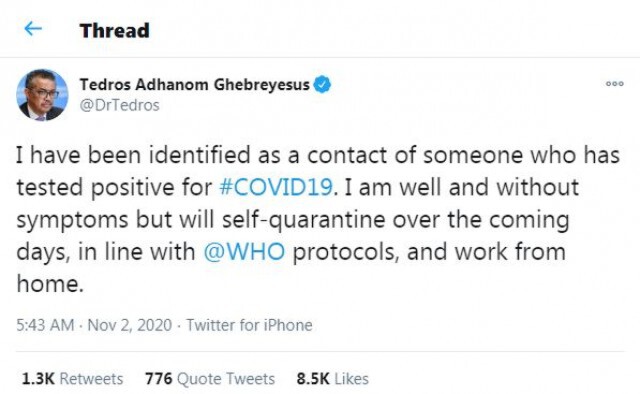The height and width of the screenshot is (394, 640).
Task: Show the 8.5K Likes list
Action: click(x=333, y=379)
